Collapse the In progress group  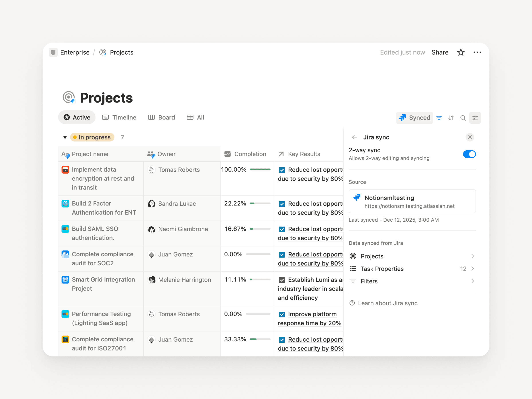tap(65, 137)
